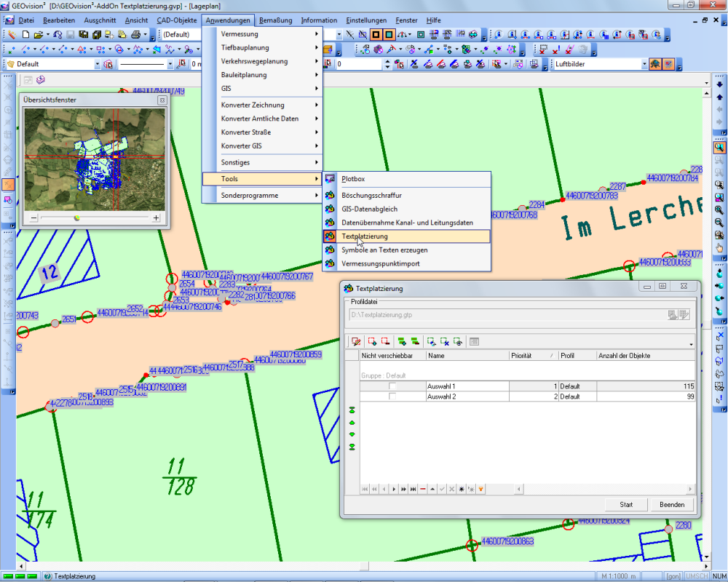The image size is (728, 582).
Task: Click the Profildatei path input field
Action: tap(507, 315)
